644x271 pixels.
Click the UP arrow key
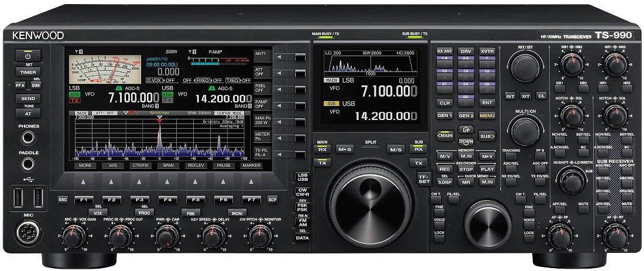pos(466,130)
